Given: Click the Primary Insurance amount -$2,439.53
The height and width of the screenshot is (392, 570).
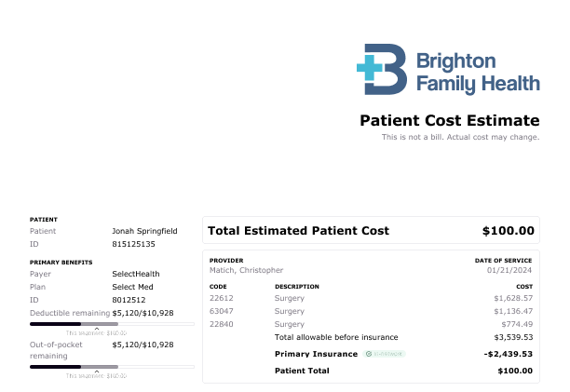Looking at the screenshot, I should 509,354.
